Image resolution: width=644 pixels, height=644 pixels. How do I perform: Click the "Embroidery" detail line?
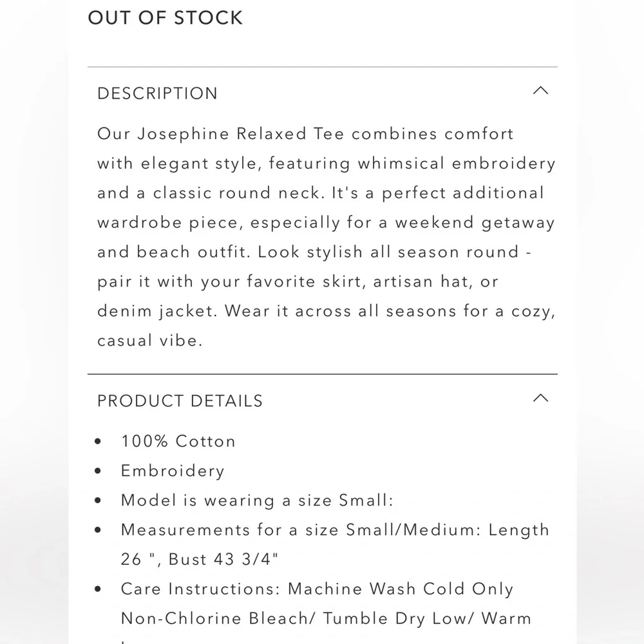click(x=173, y=471)
